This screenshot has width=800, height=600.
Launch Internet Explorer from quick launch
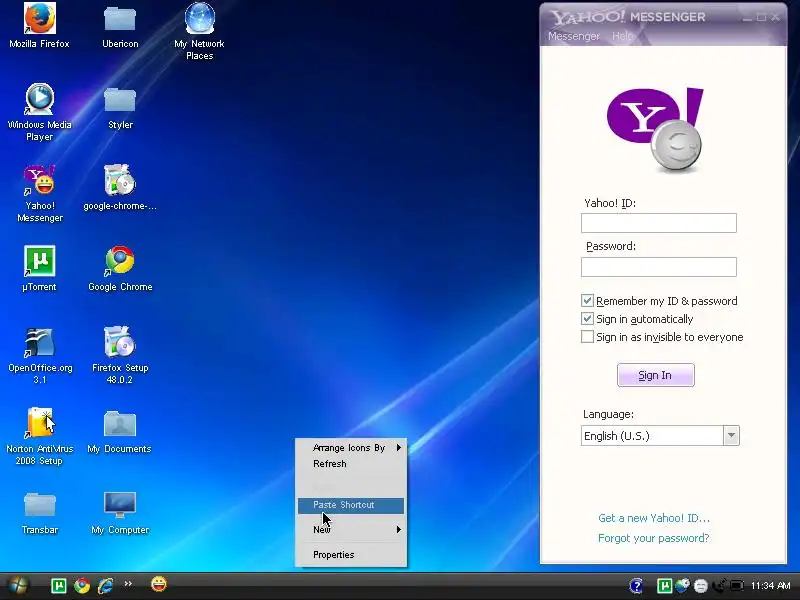(x=106, y=586)
